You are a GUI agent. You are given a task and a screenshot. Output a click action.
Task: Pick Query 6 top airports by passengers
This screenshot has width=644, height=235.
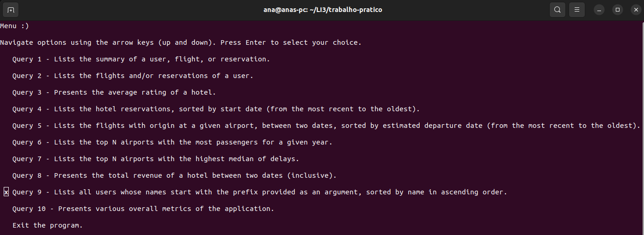(172, 142)
